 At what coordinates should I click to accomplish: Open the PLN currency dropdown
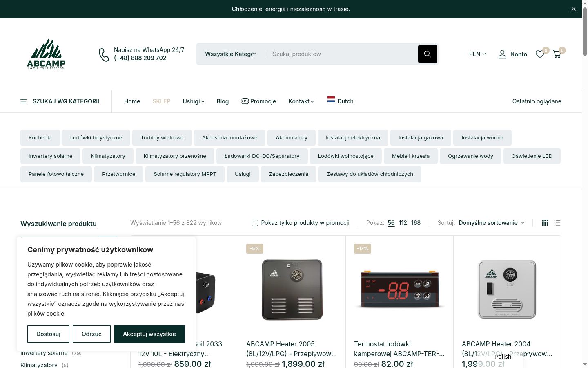click(x=477, y=54)
